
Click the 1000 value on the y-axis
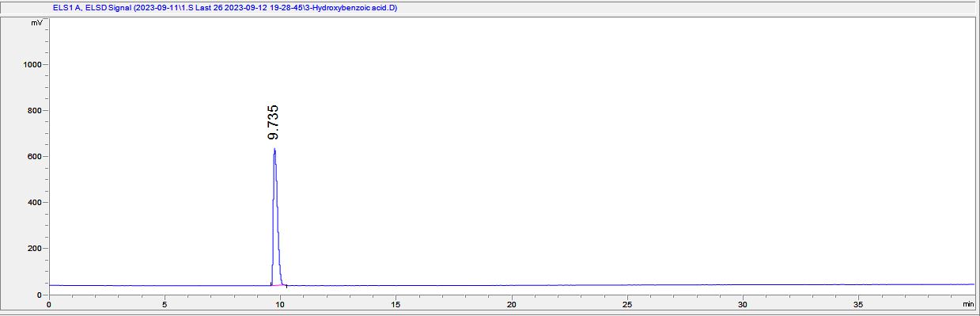[32, 65]
